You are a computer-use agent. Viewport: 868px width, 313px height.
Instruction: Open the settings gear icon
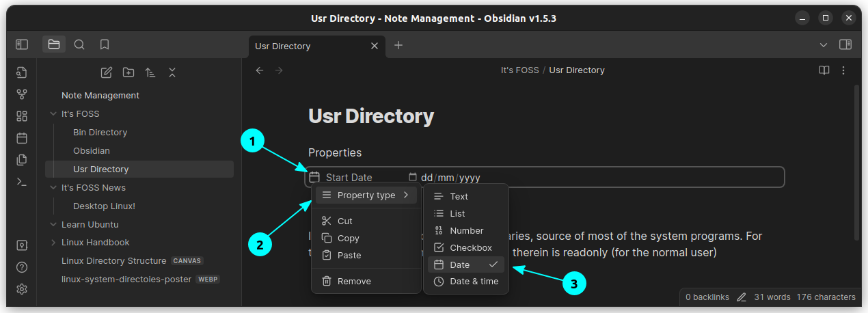22,289
